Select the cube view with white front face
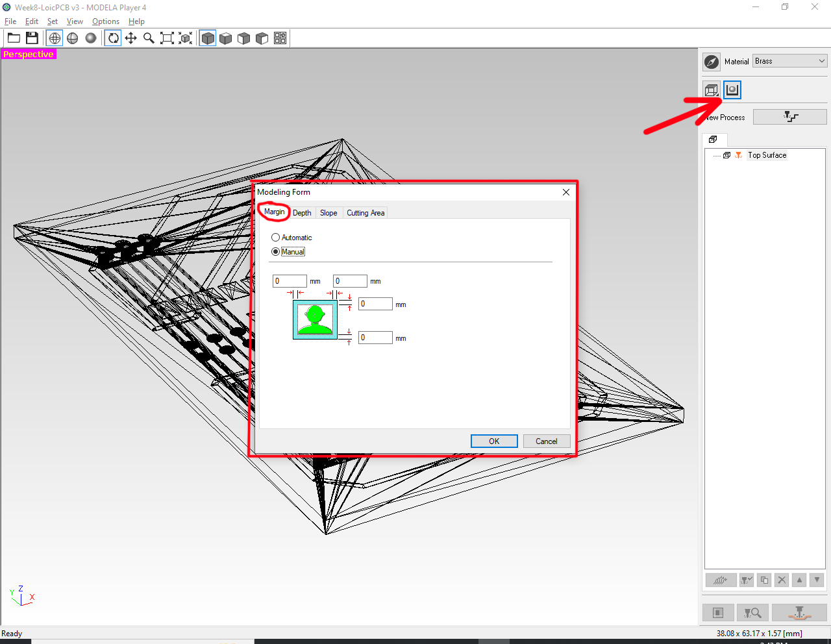The image size is (831, 644). point(244,38)
